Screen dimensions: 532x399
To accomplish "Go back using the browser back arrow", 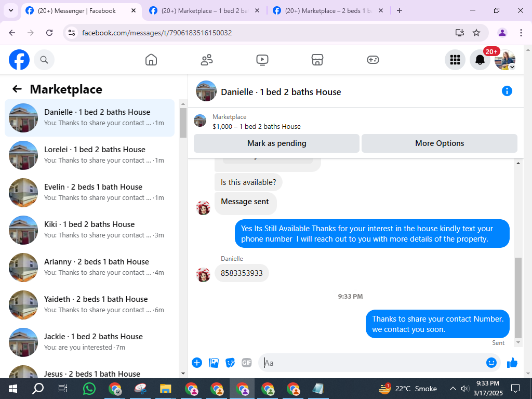I will 12,33.
